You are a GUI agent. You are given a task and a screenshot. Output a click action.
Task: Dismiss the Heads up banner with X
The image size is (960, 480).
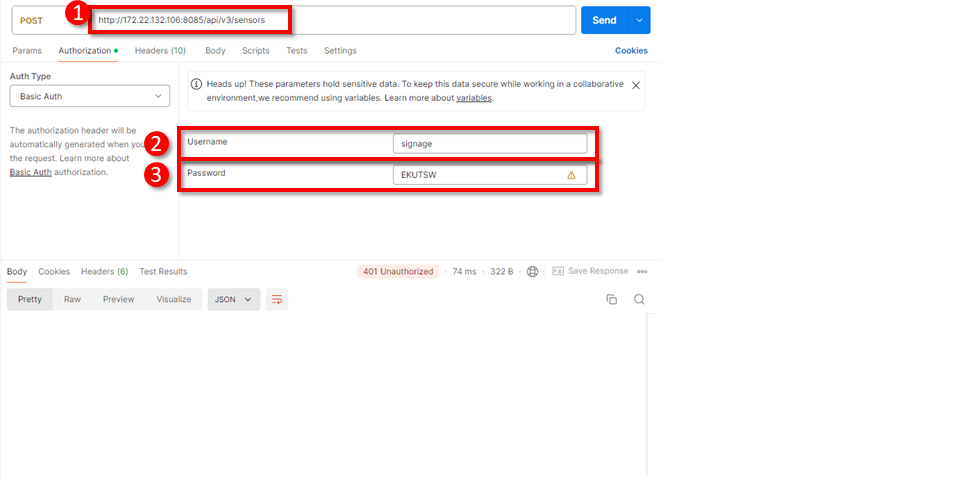(636, 85)
